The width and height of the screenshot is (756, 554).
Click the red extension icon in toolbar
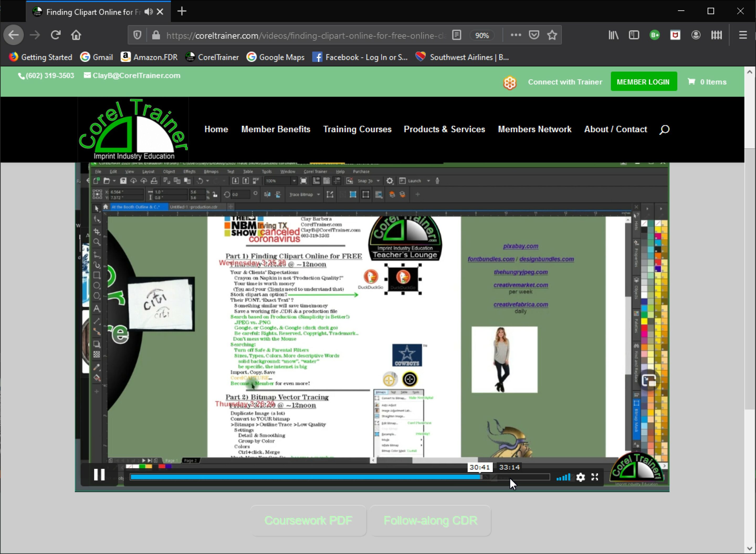point(675,35)
